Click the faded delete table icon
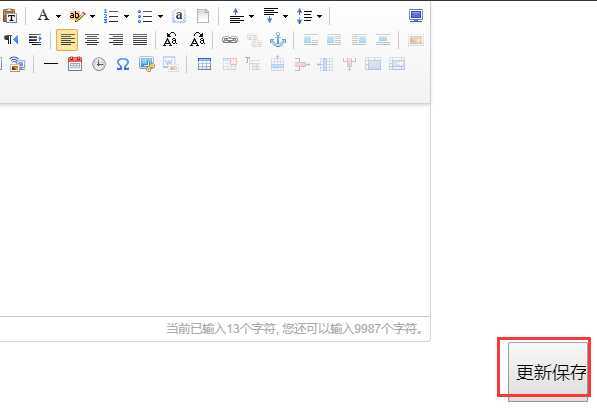 [229, 64]
